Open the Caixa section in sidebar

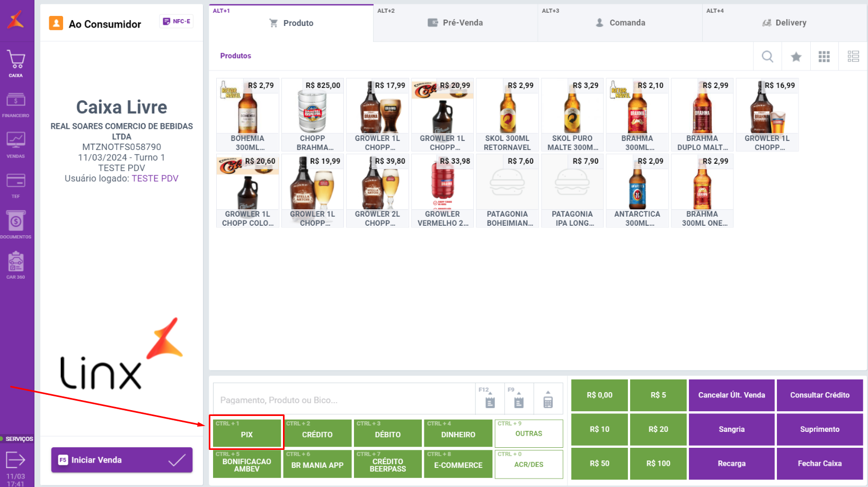[x=16, y=63]
